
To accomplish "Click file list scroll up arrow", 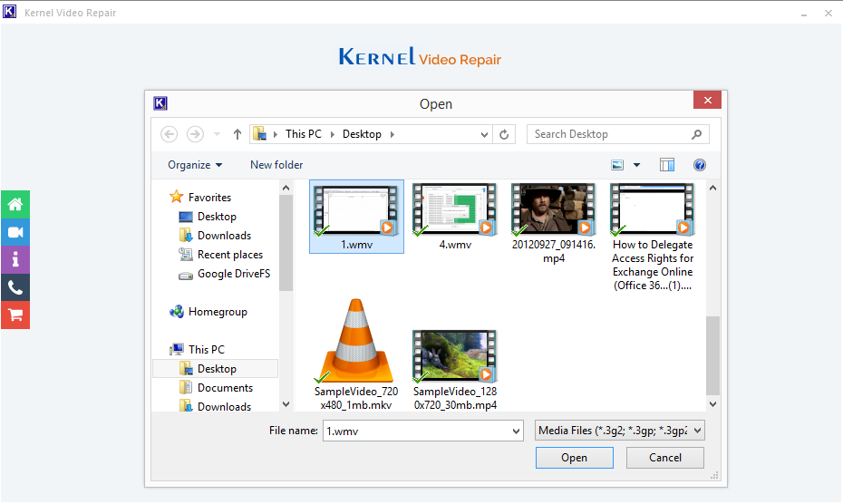I will (x=712, y=188).
